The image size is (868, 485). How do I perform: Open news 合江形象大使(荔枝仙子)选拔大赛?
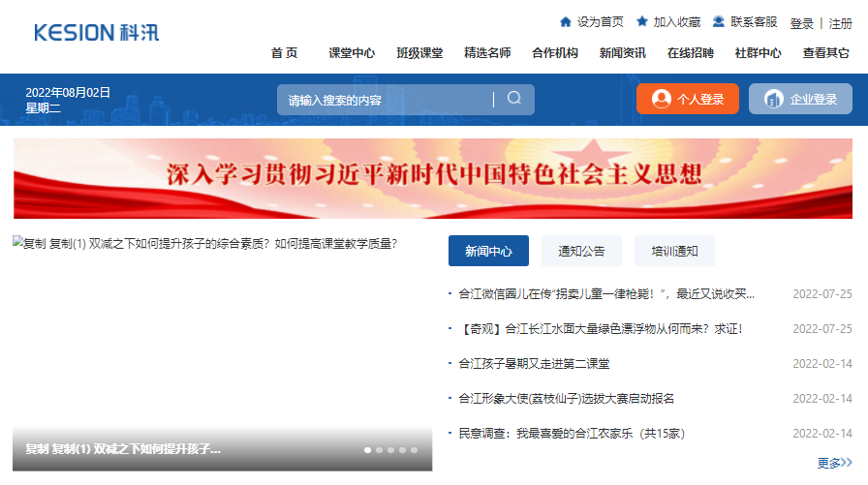[x=567, y=399]
